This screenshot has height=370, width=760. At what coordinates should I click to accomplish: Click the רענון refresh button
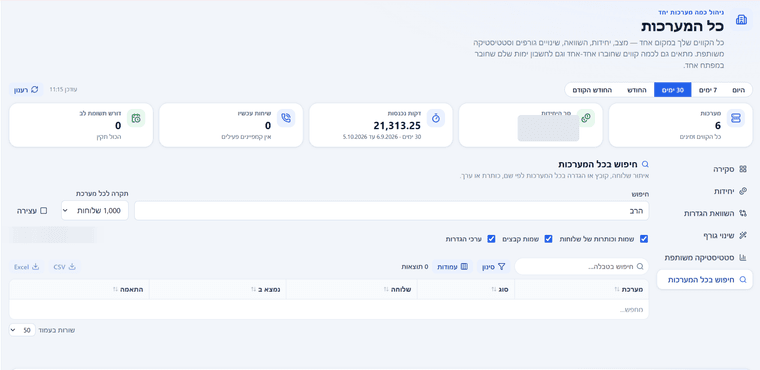tap(27, 90)
